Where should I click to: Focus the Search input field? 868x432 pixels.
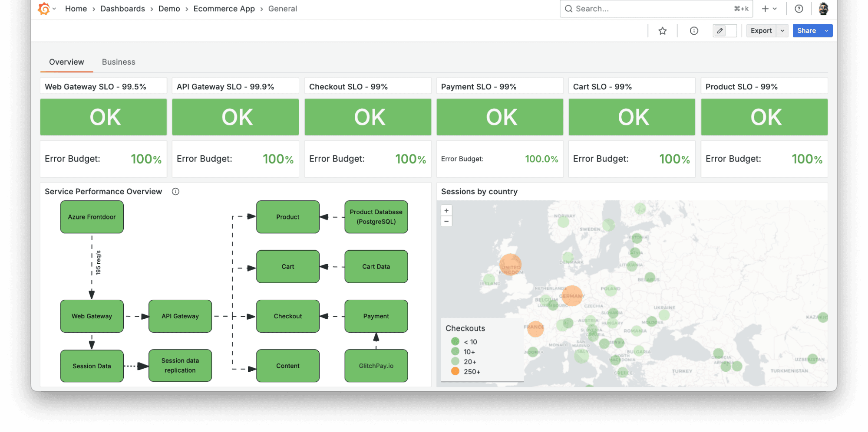[x=651, y=9]
